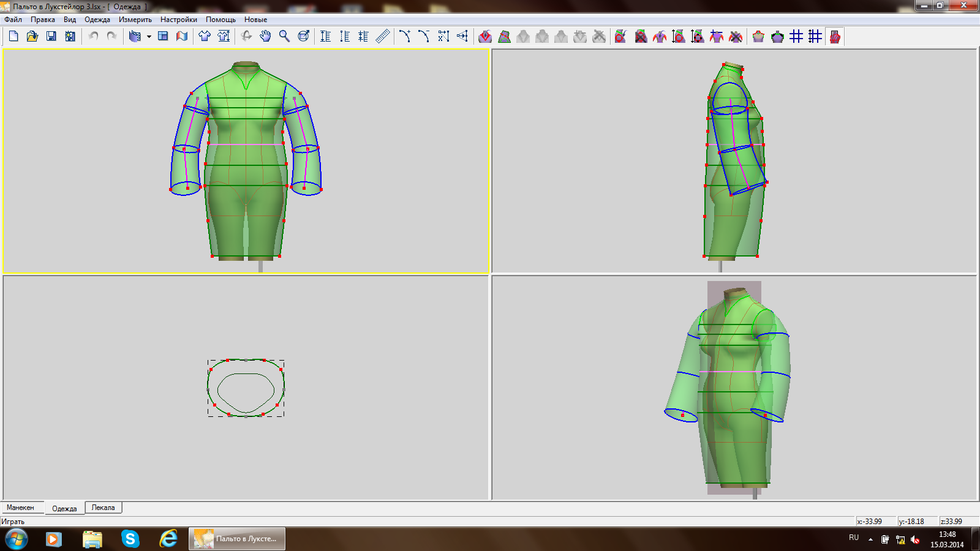Switch to the Лекала tab

[103, 508]
